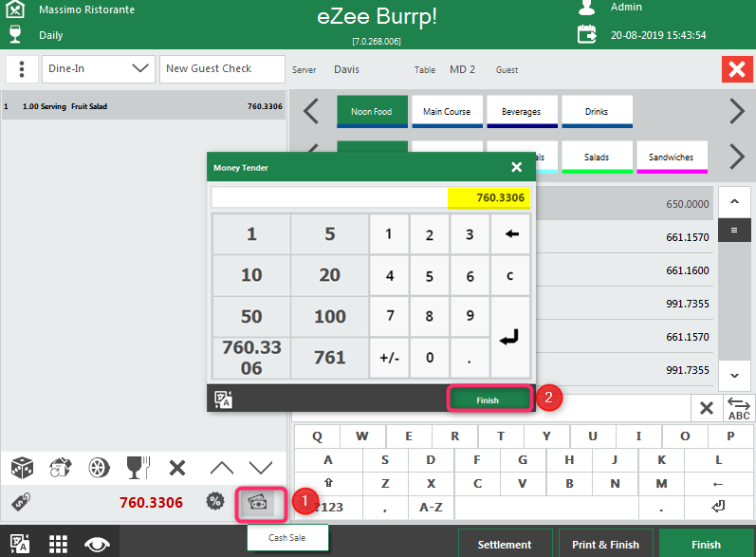Remove item using the X icon in order toolbar
756x557 pixels.
coord(177,468)
